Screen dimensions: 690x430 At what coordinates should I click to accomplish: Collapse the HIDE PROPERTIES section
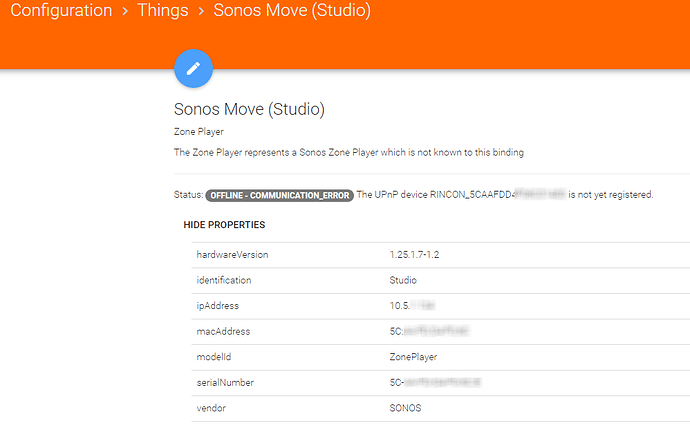click(223, 224)
